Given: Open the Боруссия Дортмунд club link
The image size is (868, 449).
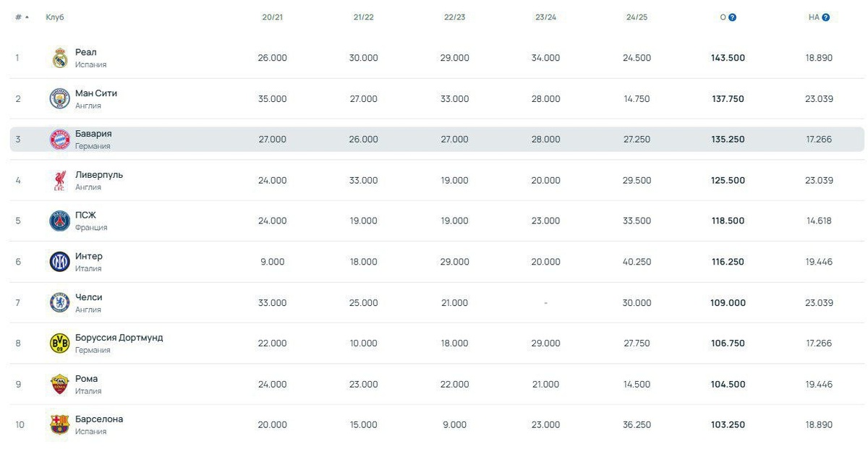Looking at the screenshot, I should 119,338.
